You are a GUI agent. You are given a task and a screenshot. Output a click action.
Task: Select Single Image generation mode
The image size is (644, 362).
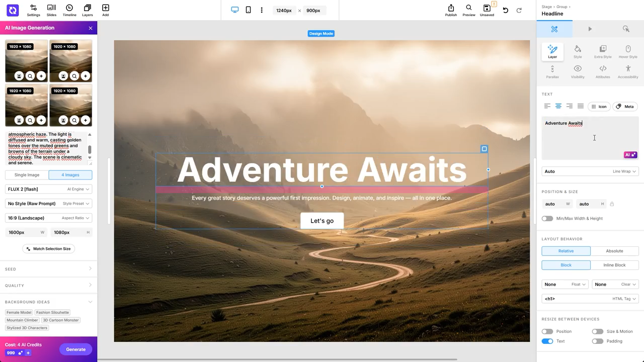coord(27,175)
